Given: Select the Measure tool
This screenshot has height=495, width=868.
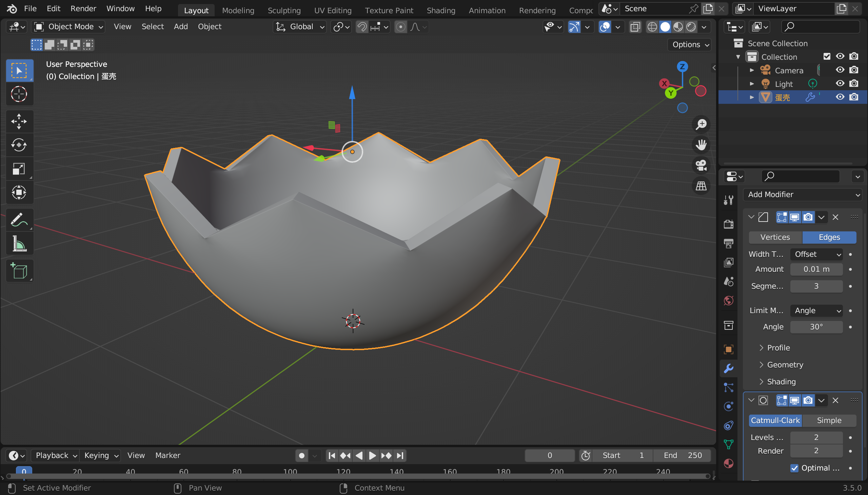Looking at the screenshot, I should [x=19, y=244].
